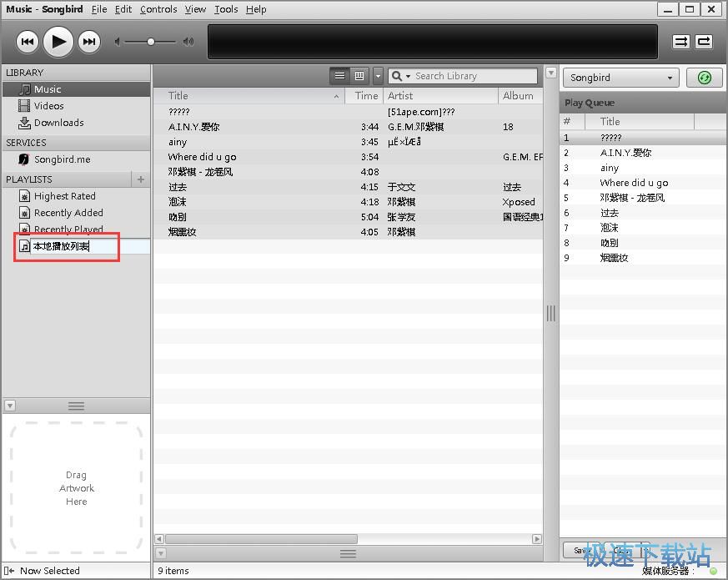
Task: Open the File menu
Action: coord(99,9)
